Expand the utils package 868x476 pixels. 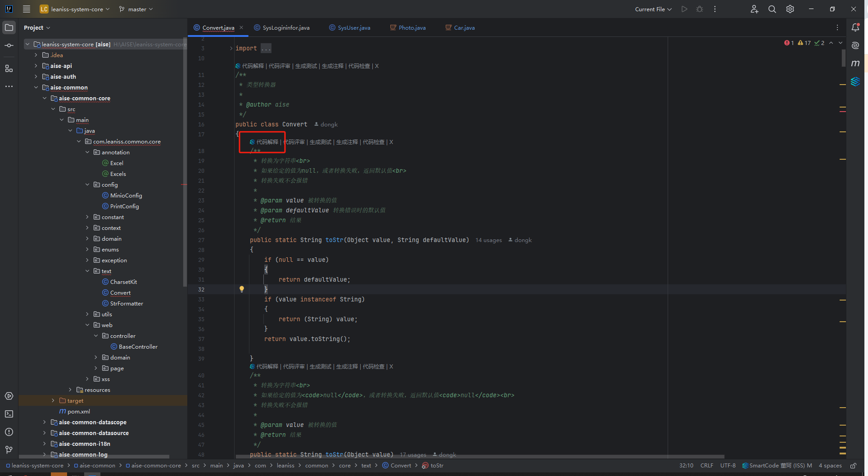coord(87,314)
